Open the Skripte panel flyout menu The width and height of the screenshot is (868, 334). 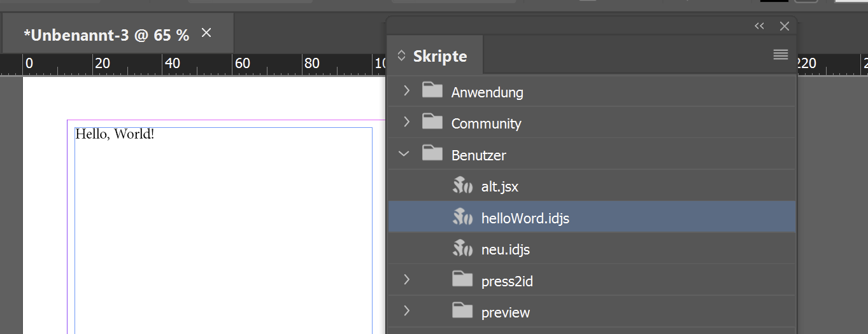pyautogui.click(x=781, y=55)
